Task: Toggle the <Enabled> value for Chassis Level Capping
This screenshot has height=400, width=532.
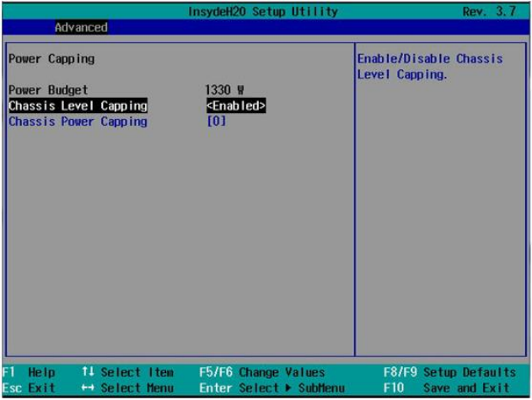Action: (236, 105)
